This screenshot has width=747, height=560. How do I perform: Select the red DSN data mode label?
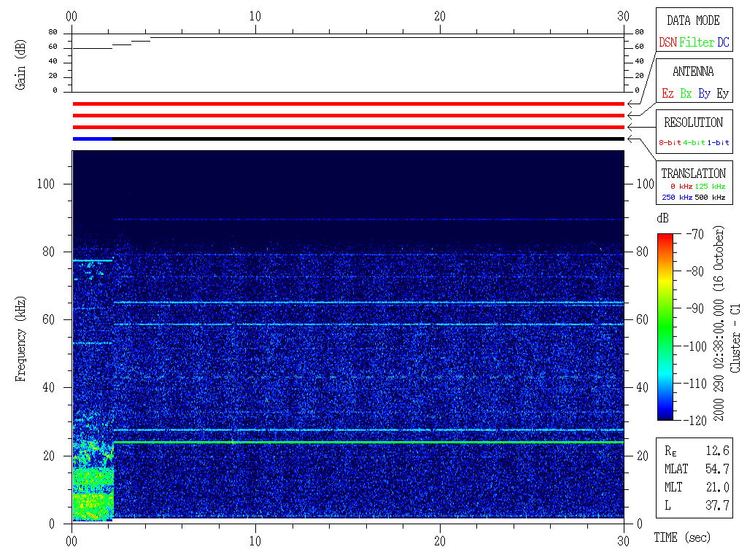point(667,43)
